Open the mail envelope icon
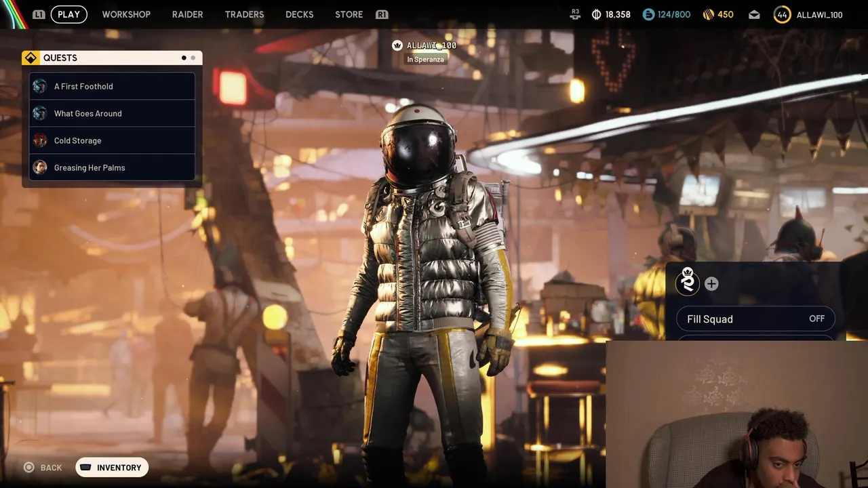This screenshot has width=868, height=488. tap(754, 15)
